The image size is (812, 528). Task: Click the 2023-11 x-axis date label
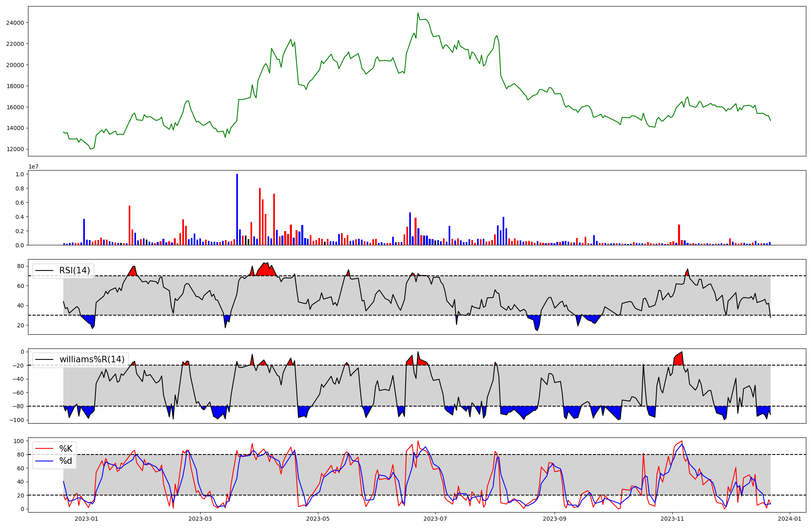pos(672,519)
